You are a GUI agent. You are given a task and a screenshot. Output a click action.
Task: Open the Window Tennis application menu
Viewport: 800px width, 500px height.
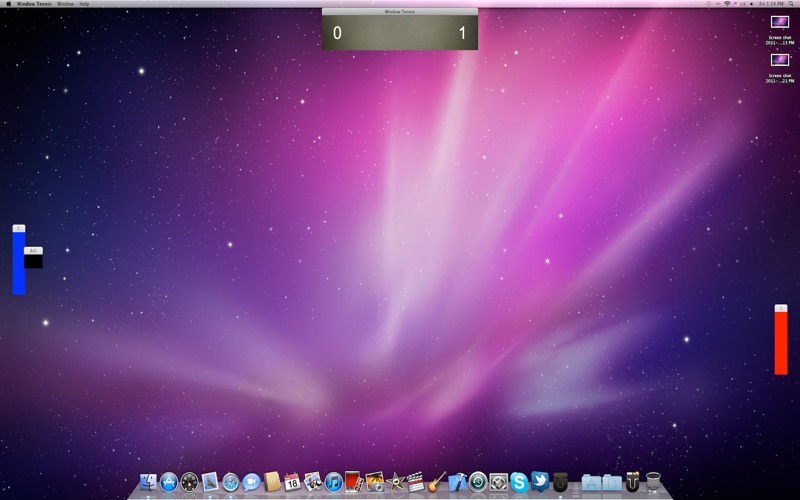point(34,4)
